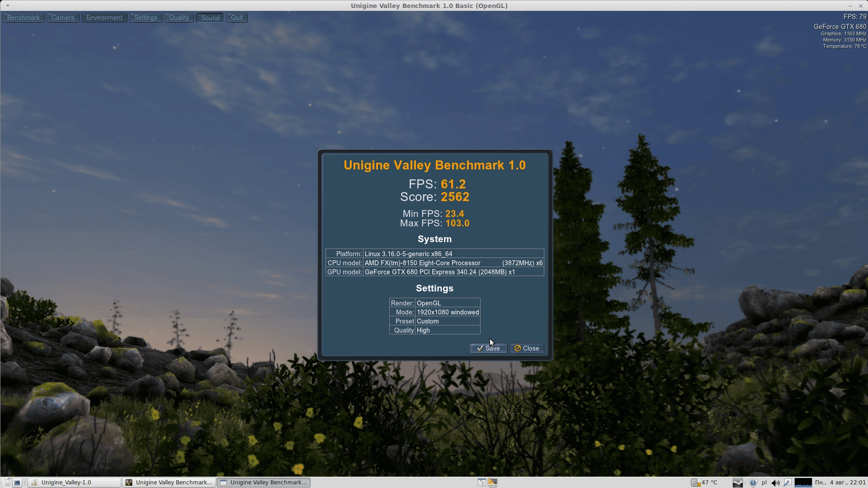
Task: Click the Temperature: 78 °C overlay text
Action: click(x=844, y=46)
